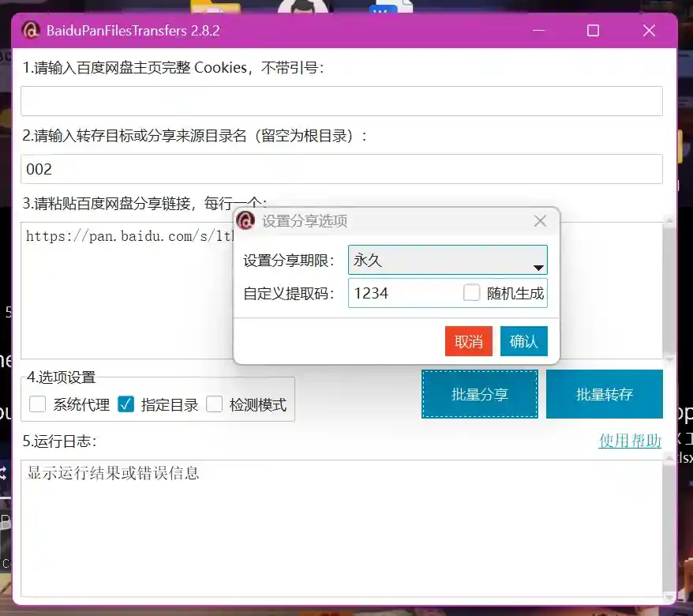Confirm with the 确认 button
The width and height of the screenshot is (693, 616).
(x=524, y=341)
